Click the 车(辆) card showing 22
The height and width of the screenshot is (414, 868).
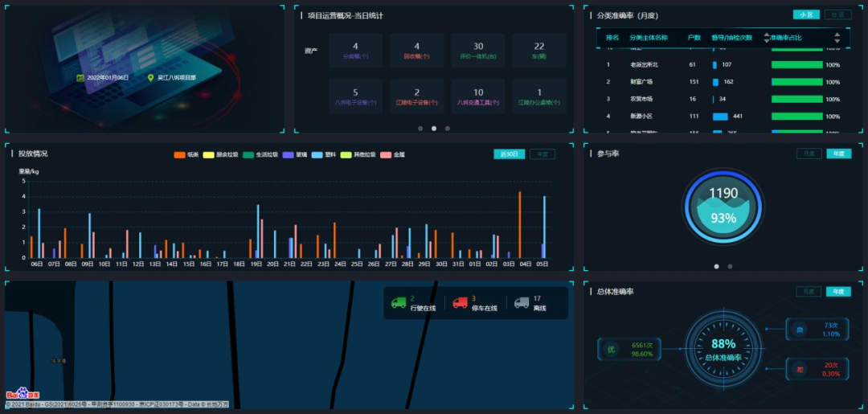click(539, 51)
